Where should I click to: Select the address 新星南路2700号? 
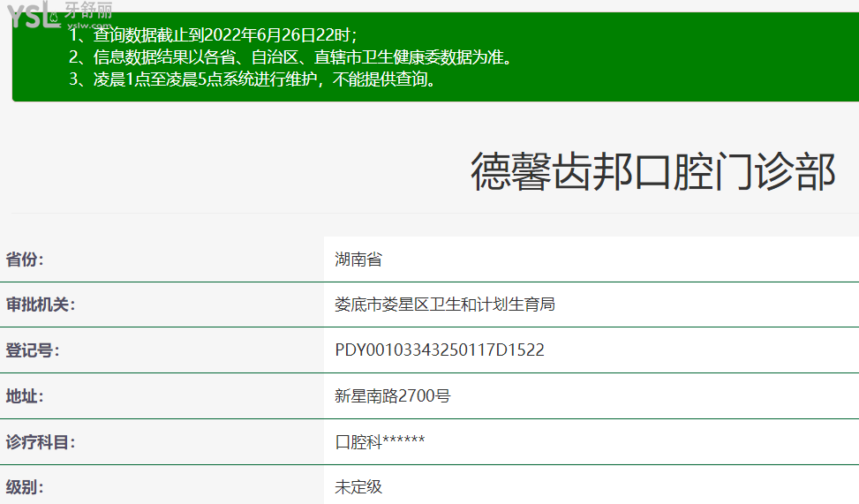[x=393, y=396]
